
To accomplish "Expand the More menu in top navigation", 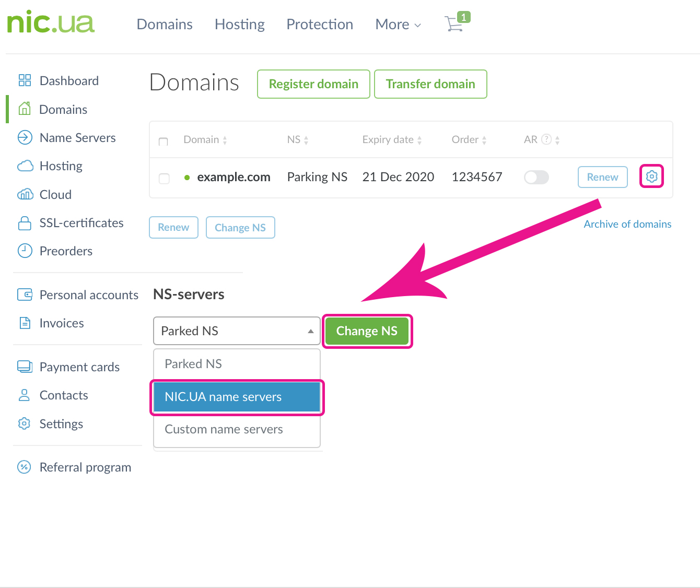I will pyautogui.click(x=398, y=25).
